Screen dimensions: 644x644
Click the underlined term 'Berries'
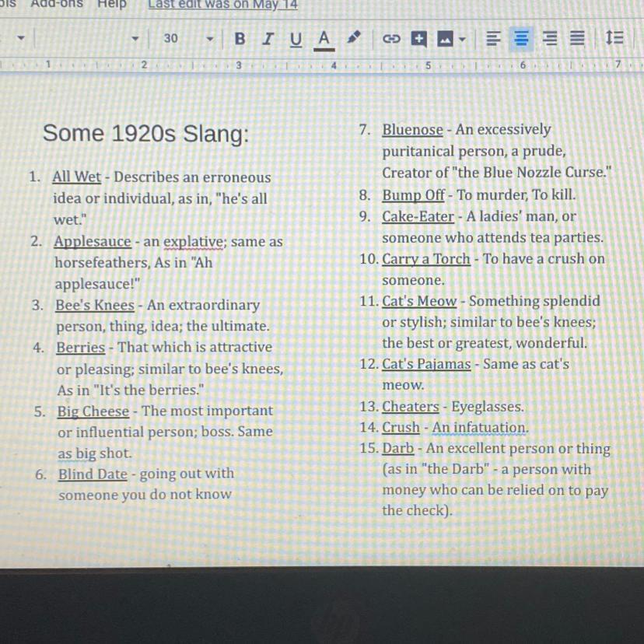(81, 348)
